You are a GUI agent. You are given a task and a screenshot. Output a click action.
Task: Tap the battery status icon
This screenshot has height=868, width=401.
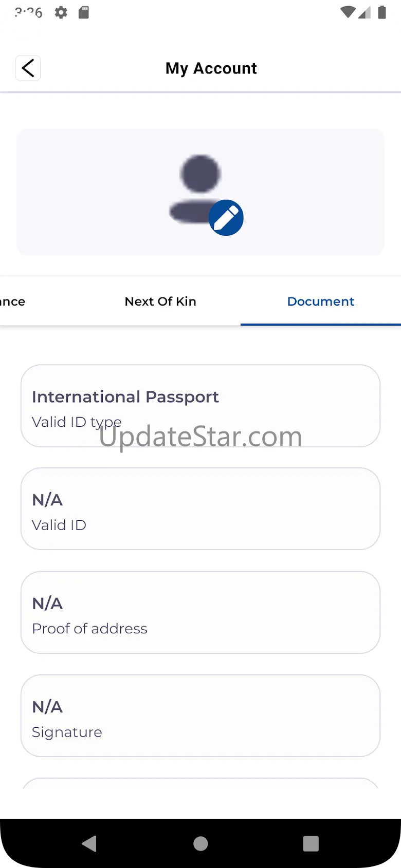click(x=382, y=12)
